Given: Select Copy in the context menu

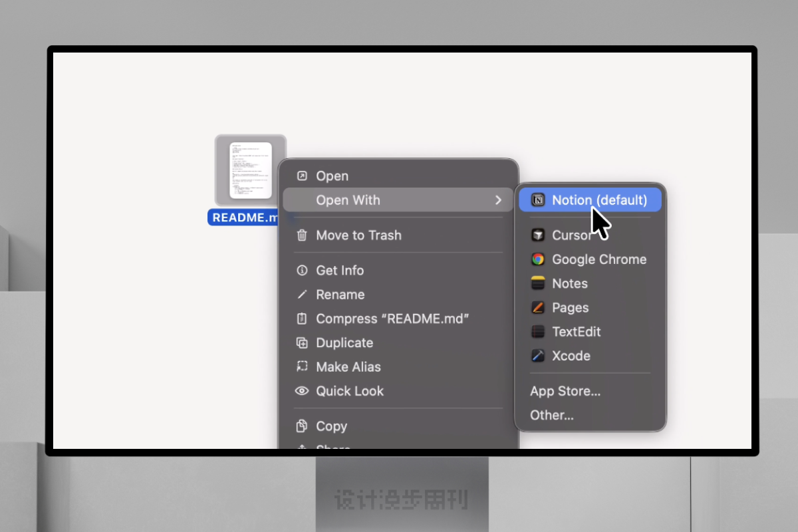Looking at the screenshot, I should pos(398,426).
